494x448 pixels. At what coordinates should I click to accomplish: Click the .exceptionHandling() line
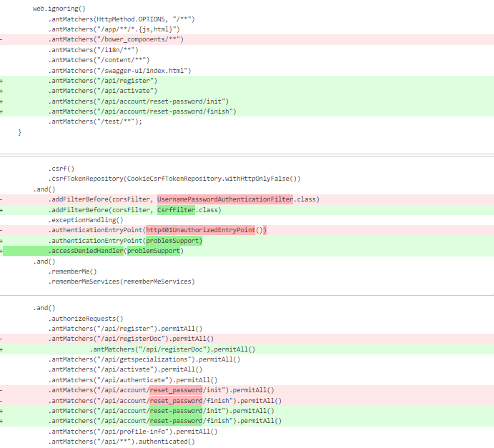[85, 220]
